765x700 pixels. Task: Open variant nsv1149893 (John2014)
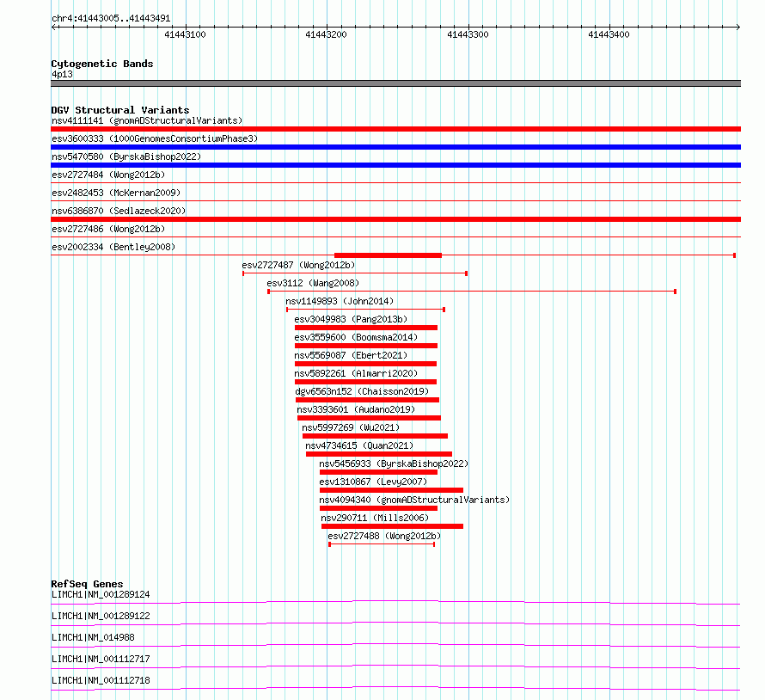340,301
